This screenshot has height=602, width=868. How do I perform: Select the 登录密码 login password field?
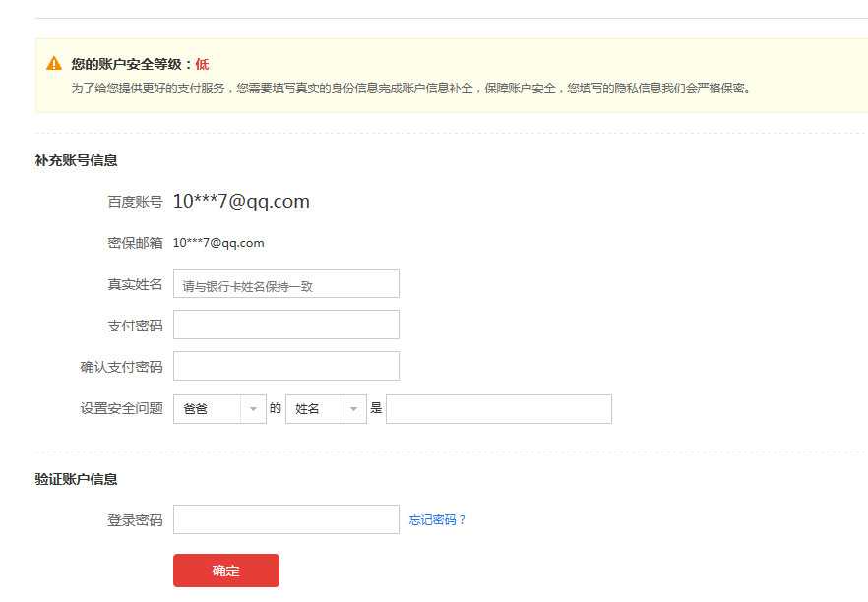(x=285, y=518)
